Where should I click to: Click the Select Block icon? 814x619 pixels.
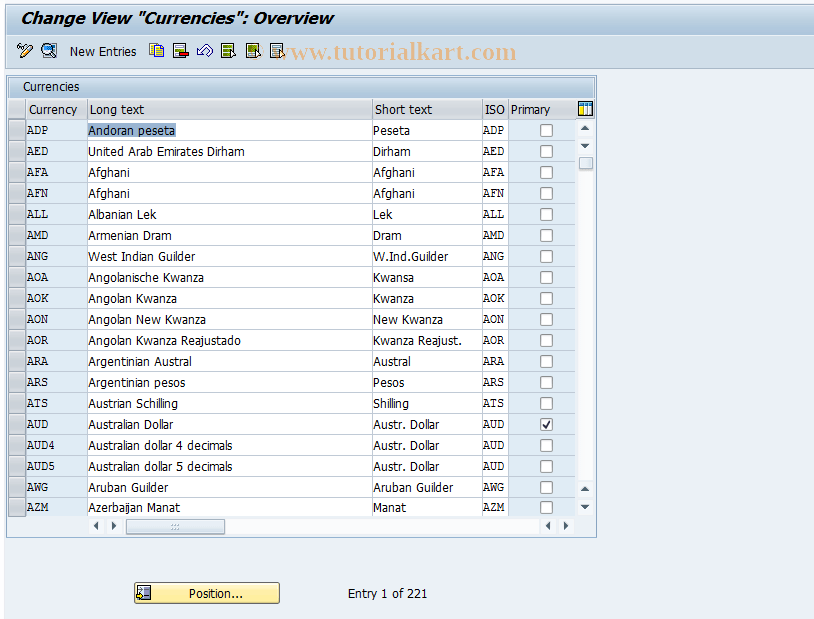click(x=252, y=51)
